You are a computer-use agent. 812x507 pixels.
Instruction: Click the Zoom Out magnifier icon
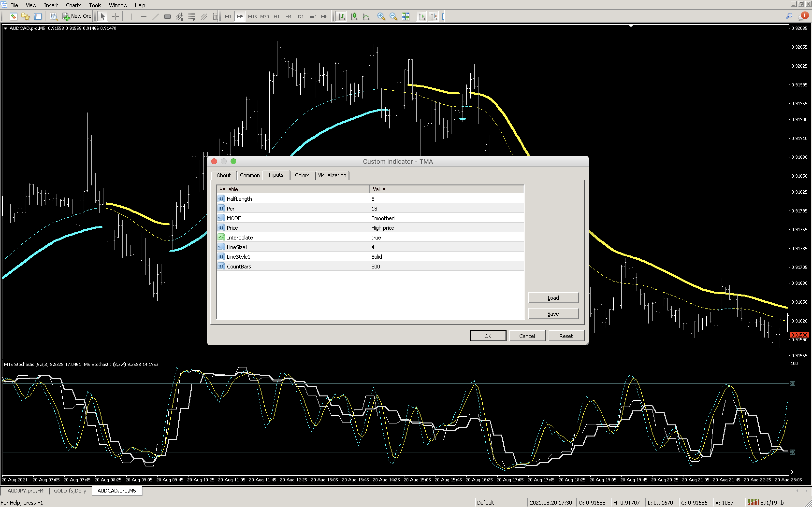pos(393,16)
